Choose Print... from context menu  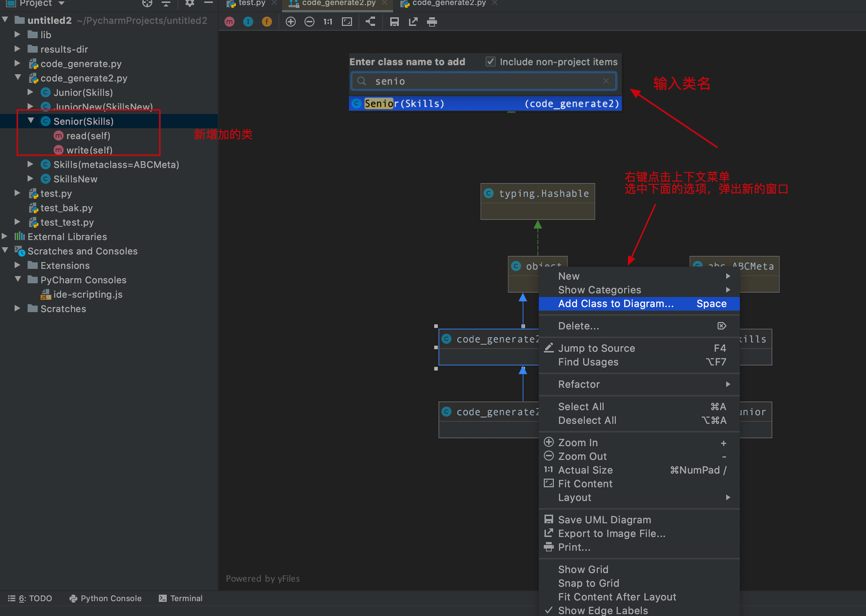pos(639,547)
